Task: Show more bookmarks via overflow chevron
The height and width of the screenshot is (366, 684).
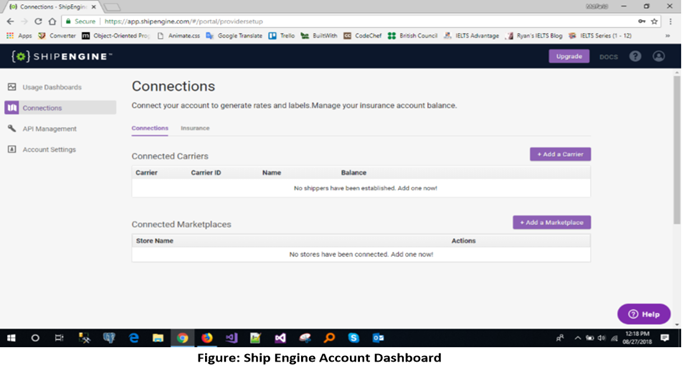Action: pyautogui.click(x=667, y=36)
